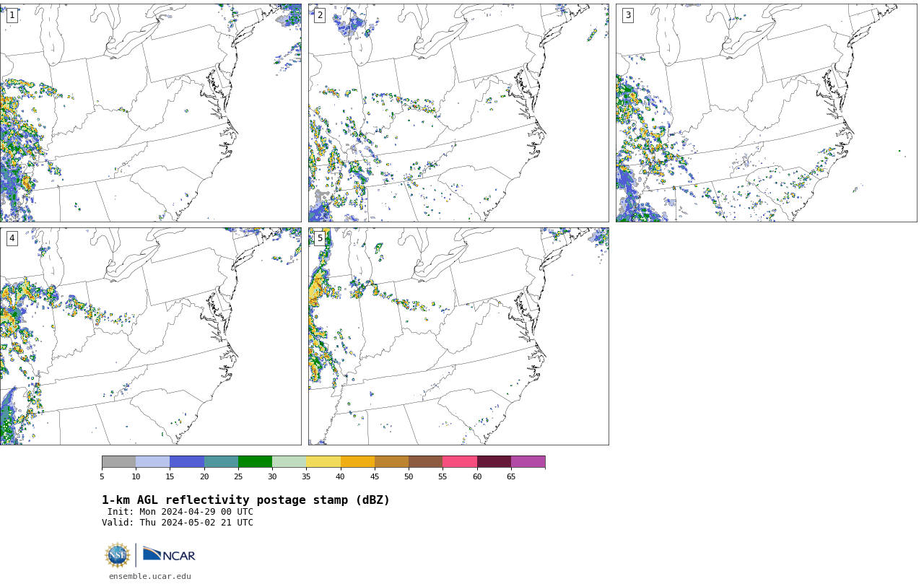Click the brown 50-55 dBZ swatch
924x584 pixels.
point(425,462)
